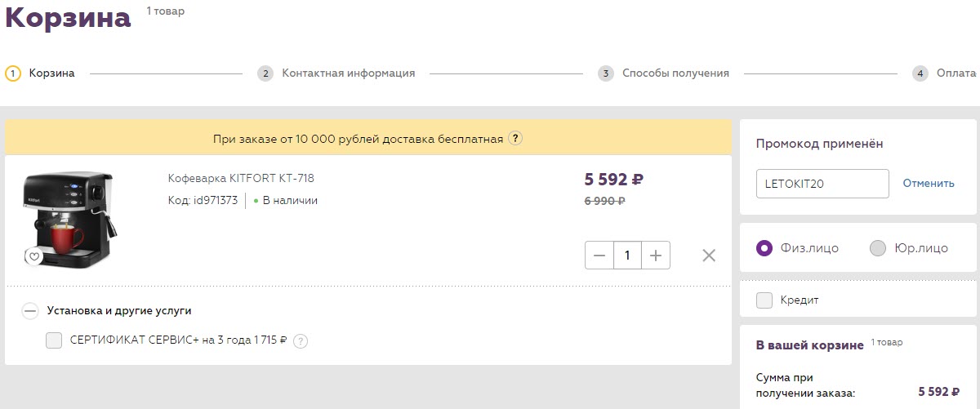Remove the item with the X icon
Screen dimensions: 980x409
pos(709,256)
